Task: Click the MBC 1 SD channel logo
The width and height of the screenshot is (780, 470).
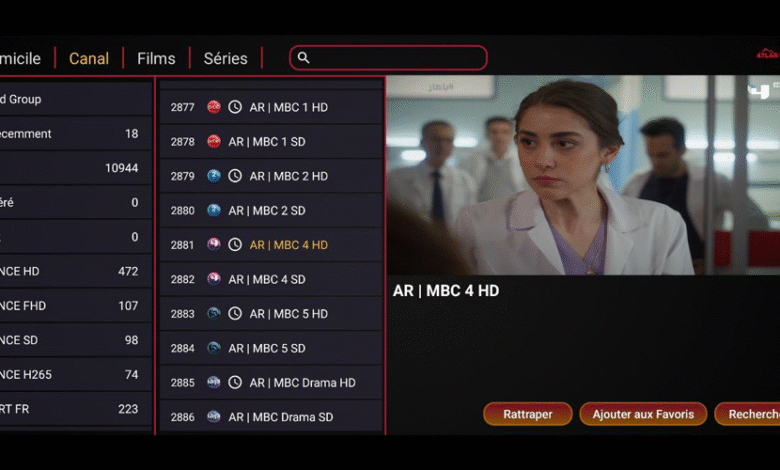Action: click(214, 142)
